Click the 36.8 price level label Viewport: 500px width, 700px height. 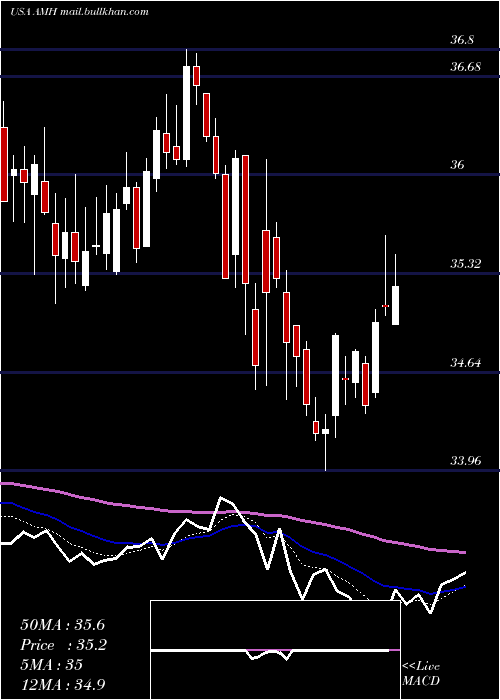coord(462,40)
